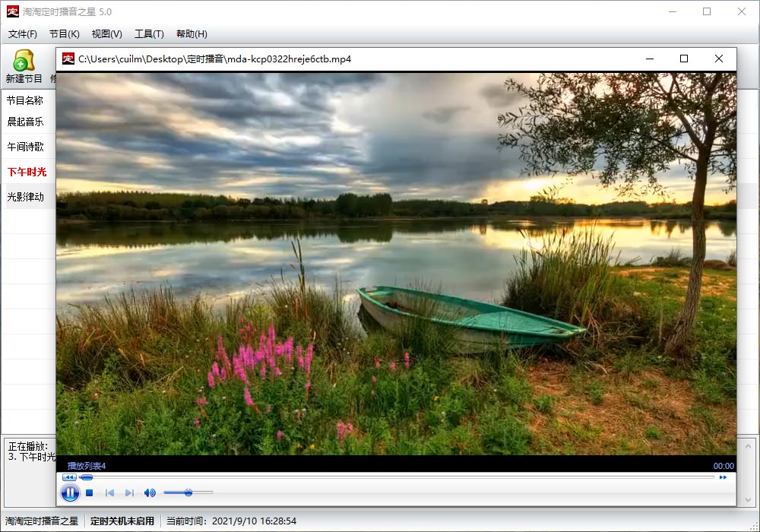The width and height of the screenshot is (760, 532).
Task: Skip to previous track in player
Action: point(109,492)
